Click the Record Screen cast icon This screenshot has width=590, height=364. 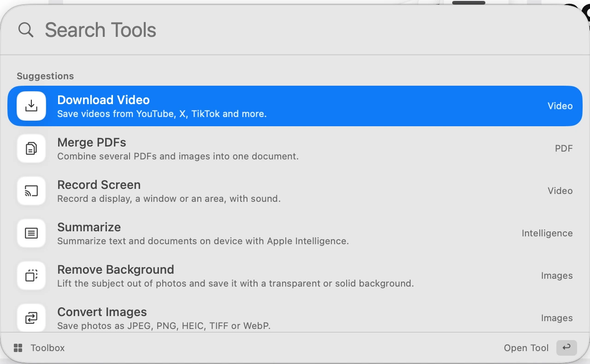point(31,191)
